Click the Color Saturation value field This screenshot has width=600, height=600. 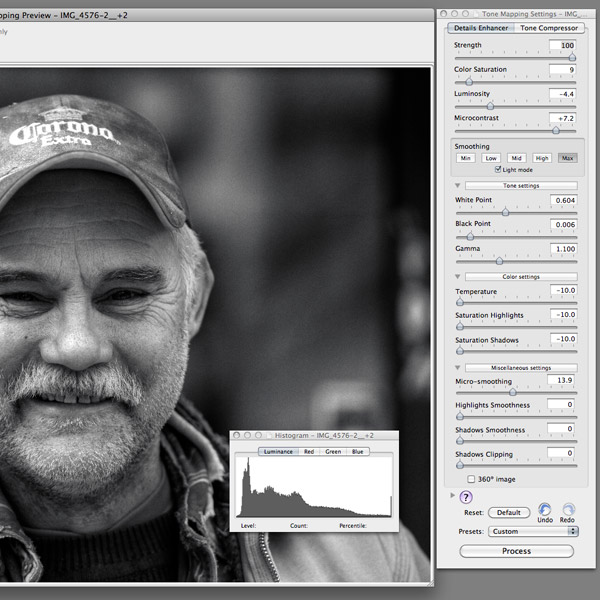coord(562,70)
